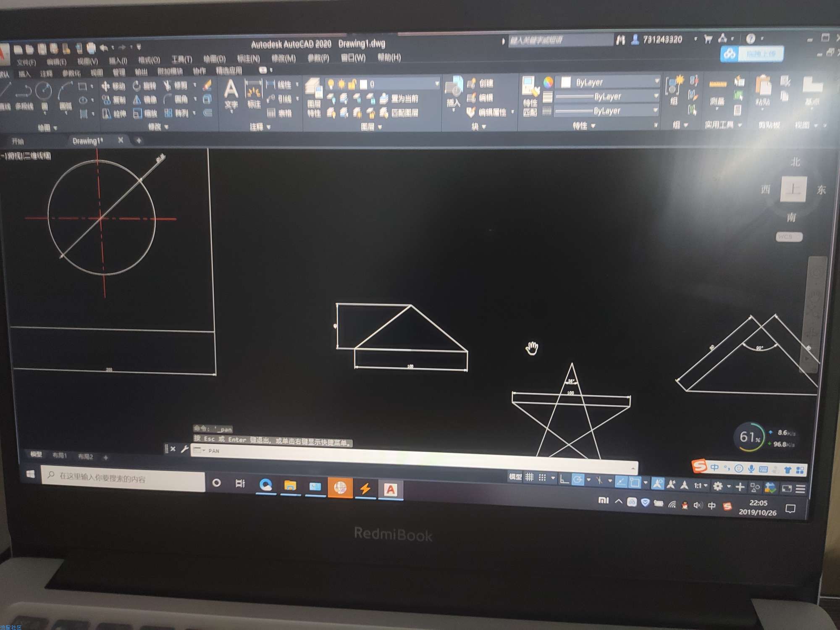840x630 pixels.
Task: Click the ViewCube 上 (Top) face
Action: tap(793, 189)
